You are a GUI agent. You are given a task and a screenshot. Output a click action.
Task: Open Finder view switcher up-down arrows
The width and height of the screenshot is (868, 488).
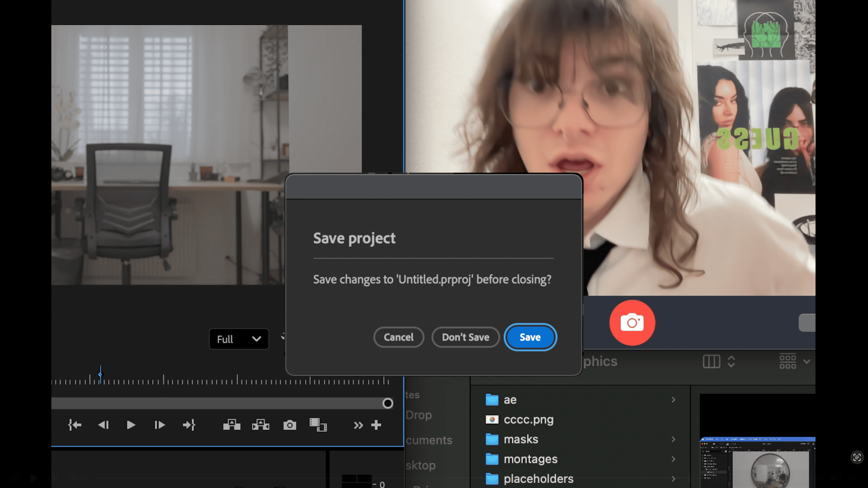pyautogui.click(x=731, y=361)
